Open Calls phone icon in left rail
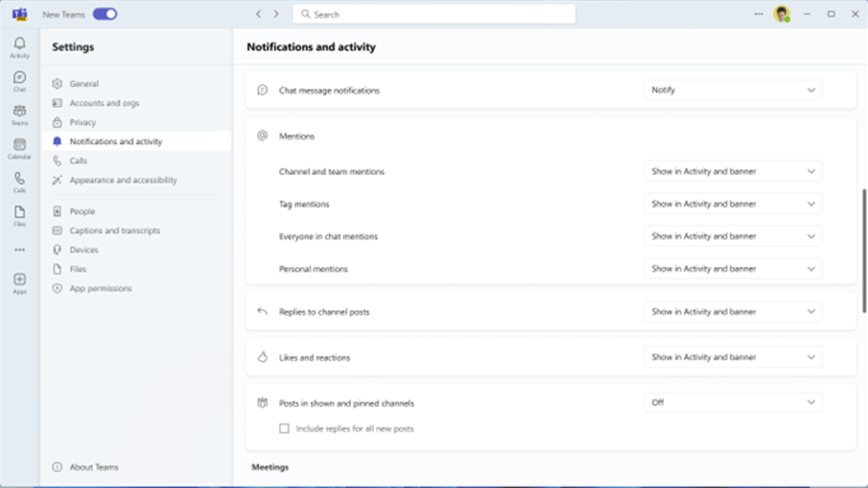Viewport: 868px width, 488px height. point(19,181)
